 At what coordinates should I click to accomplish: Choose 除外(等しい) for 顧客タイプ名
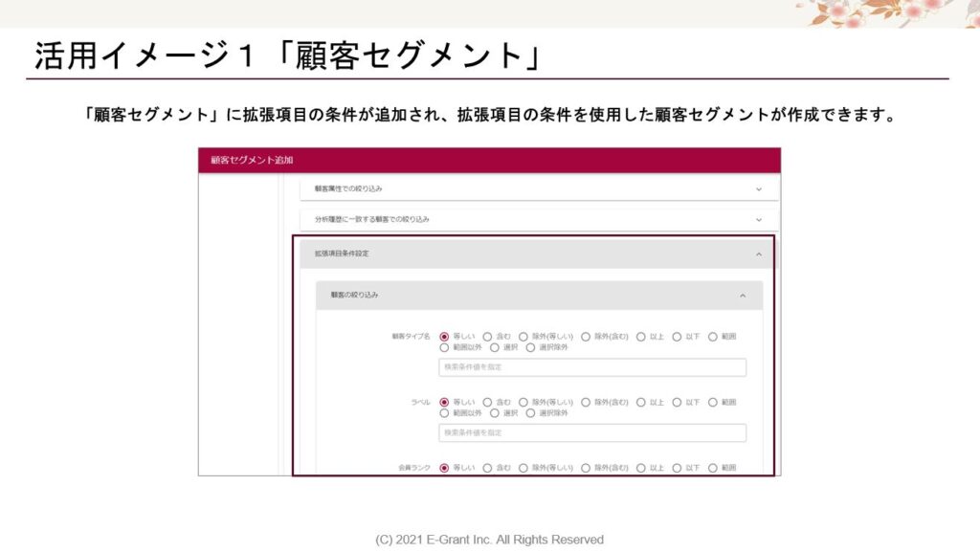(x=523, y=337)
